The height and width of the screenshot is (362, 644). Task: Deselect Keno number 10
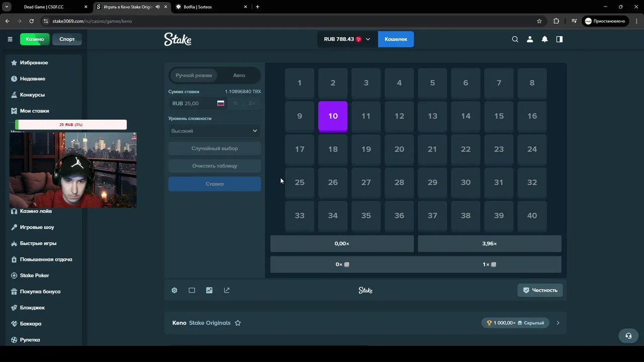point(333,117)
